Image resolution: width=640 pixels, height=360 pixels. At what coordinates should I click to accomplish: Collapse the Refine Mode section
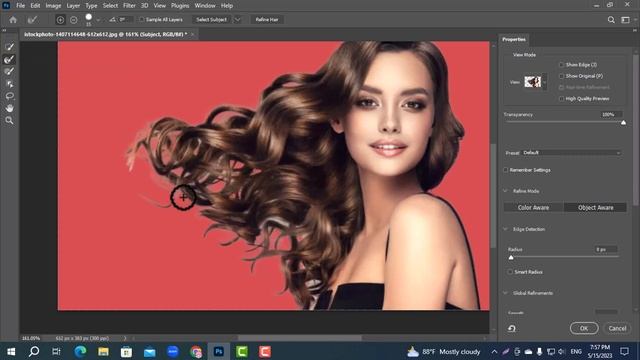tap(505, 191)
